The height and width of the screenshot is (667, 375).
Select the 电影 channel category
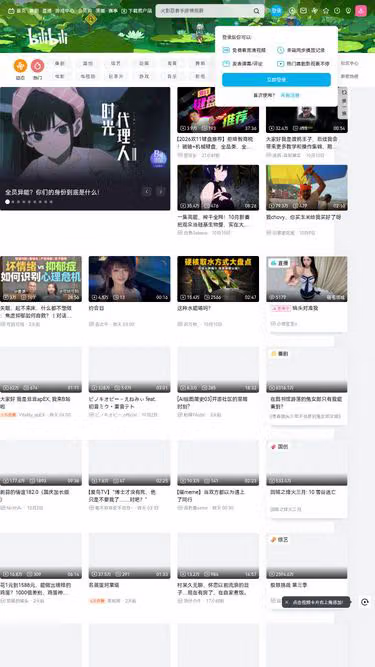click(60, 77)
